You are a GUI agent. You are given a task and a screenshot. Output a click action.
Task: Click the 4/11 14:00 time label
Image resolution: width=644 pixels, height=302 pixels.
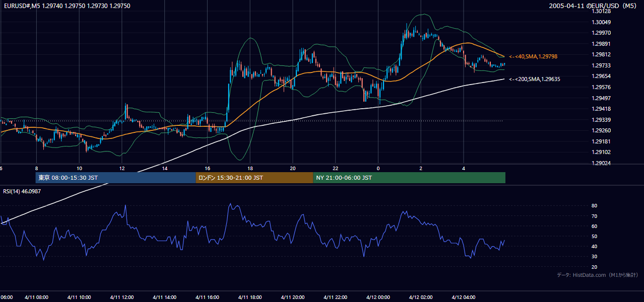click(165, 297)
